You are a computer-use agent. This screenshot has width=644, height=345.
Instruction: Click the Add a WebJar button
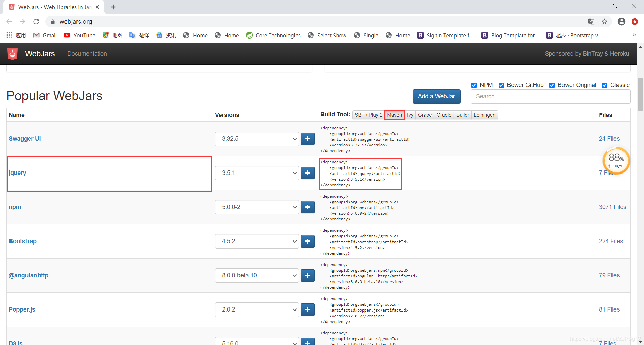436,96
